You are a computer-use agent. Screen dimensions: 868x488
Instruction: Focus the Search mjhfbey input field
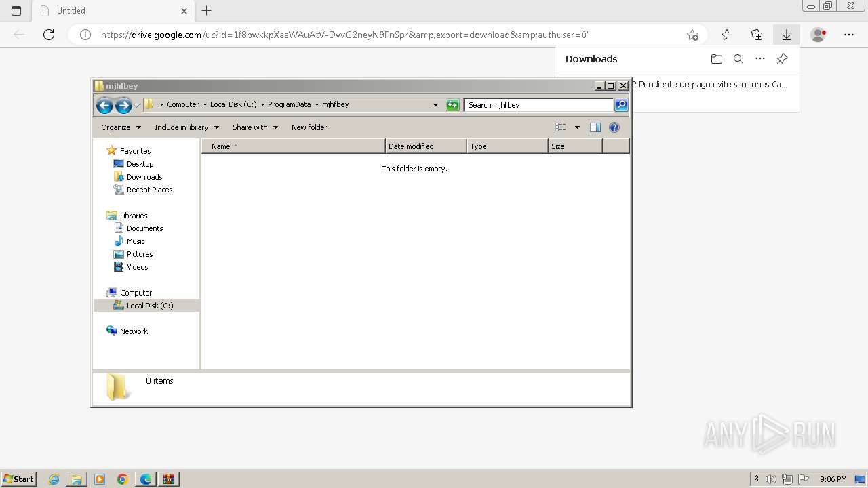pos(539,105)
